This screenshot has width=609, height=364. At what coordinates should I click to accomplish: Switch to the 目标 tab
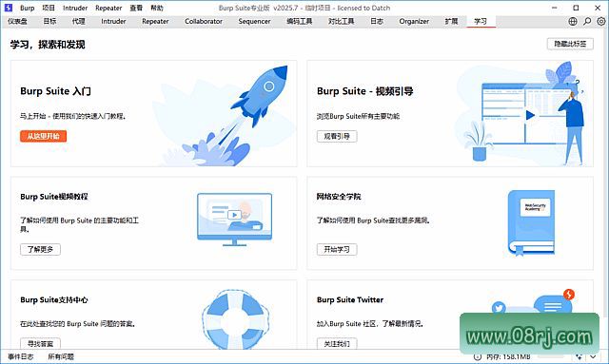[49, 21]
